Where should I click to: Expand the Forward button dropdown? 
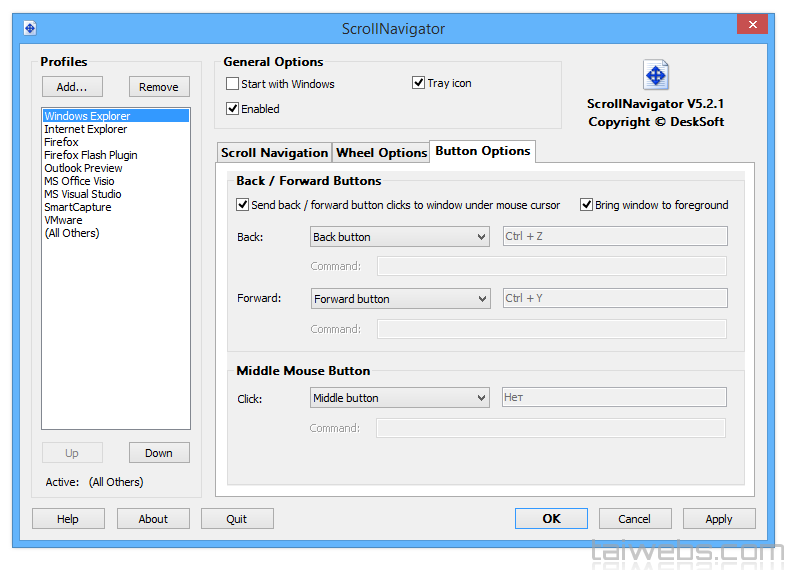point(400,299)
